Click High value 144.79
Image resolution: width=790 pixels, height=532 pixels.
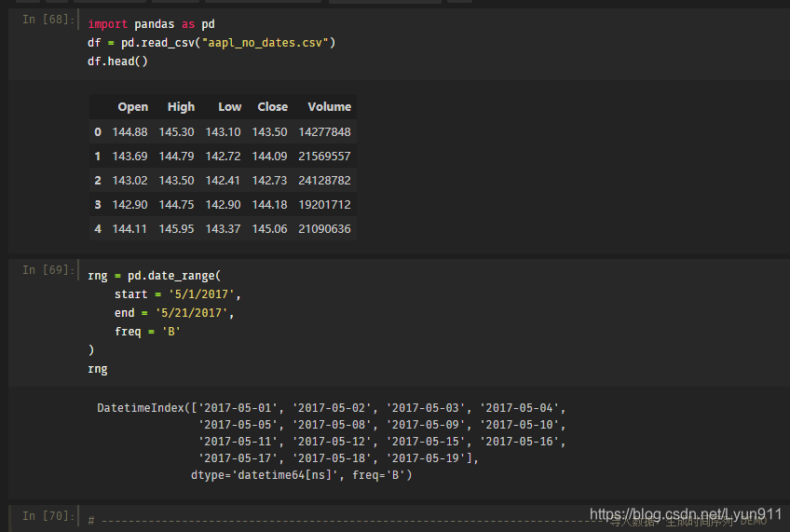click(x=176, y=157)
